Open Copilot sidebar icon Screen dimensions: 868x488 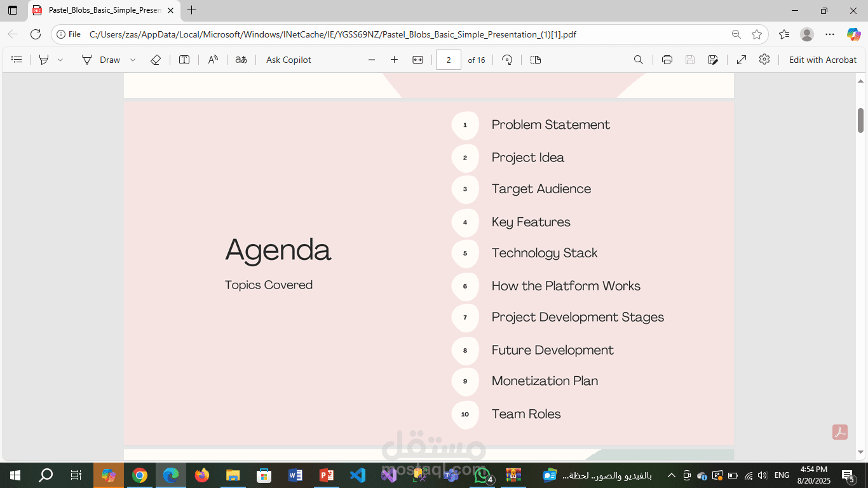tap(853, 34)
